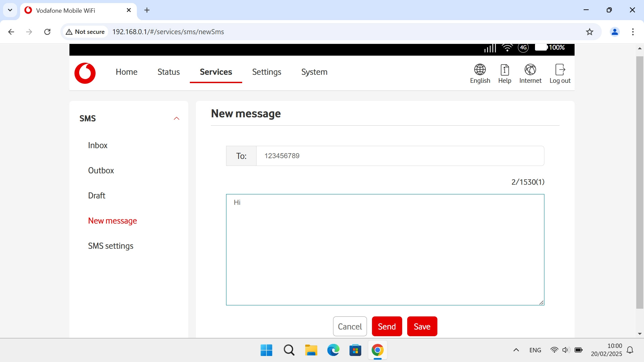Open Chrome's three-dot menu
Image resolution: width=644 pixels, height=362 pixels.
click(x=633, y=32)
